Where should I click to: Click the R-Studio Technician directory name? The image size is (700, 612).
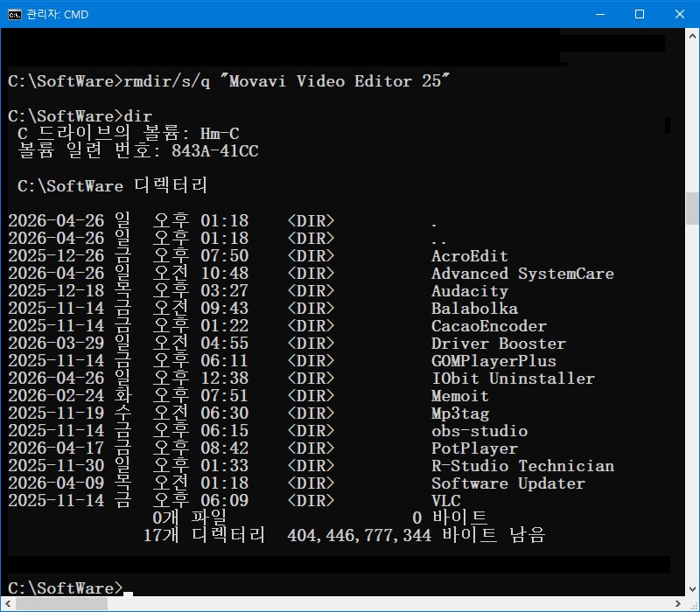[522, 466]
